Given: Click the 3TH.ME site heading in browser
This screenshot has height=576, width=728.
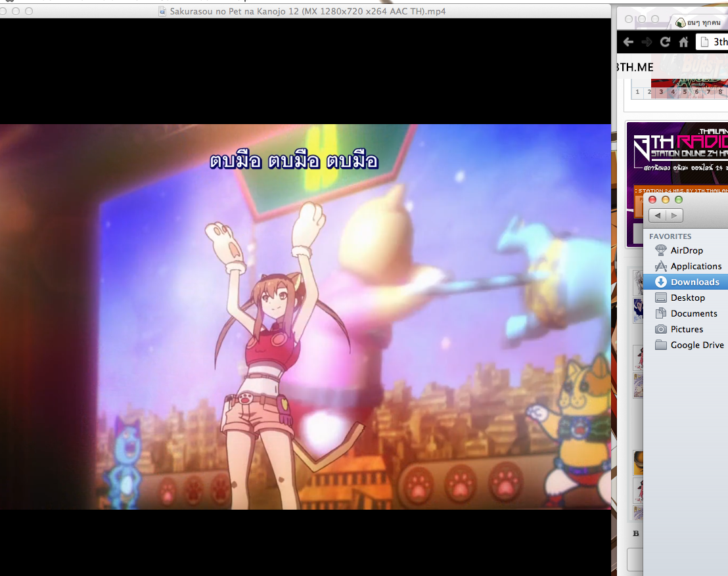Looking at the screenshot, I should [x=635, y=67].
